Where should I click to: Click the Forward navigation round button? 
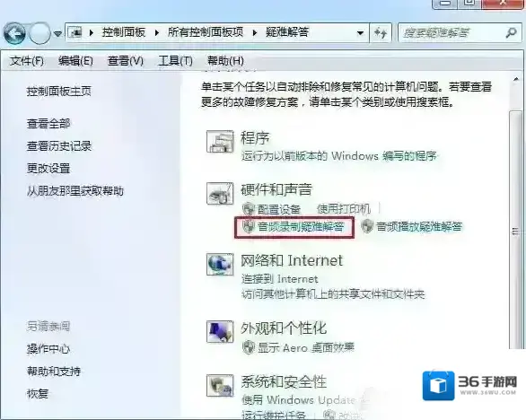pyautogui.click(x=39, y=33)
